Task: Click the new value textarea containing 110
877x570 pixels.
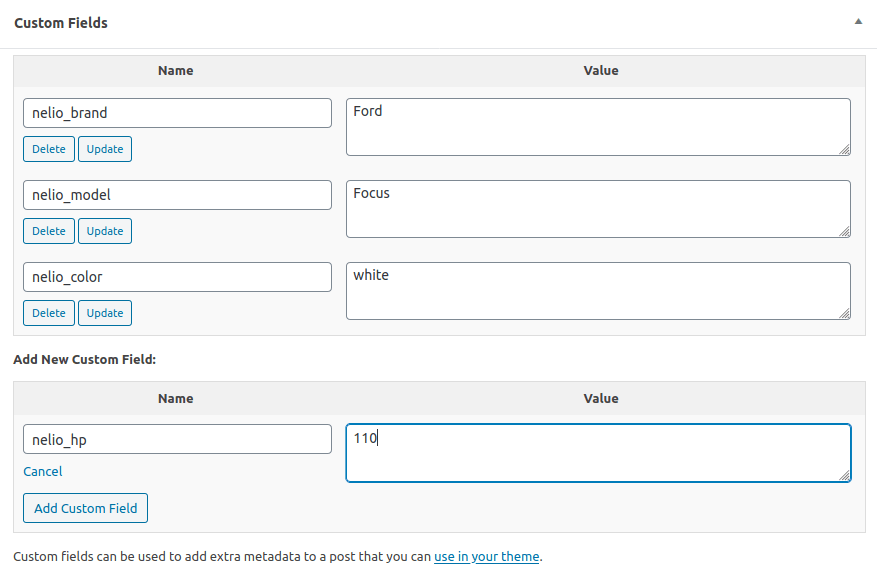Action: pyautogui.click(x=598, y=453)
